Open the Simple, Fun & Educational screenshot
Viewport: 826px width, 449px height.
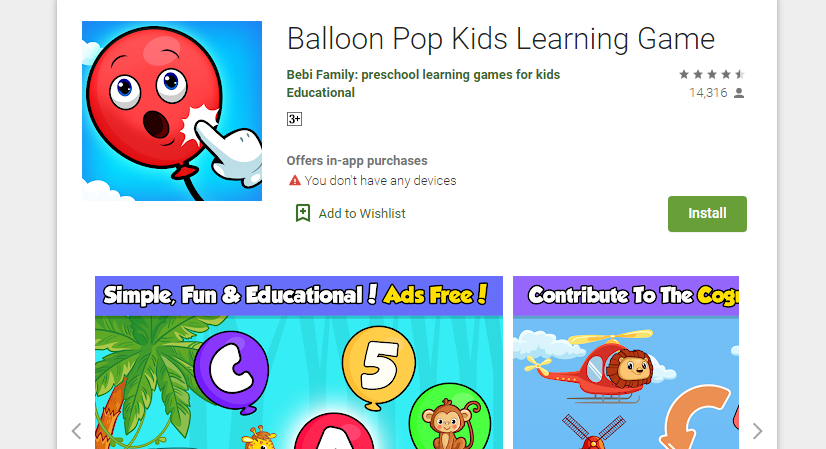[x=299, y=363]
